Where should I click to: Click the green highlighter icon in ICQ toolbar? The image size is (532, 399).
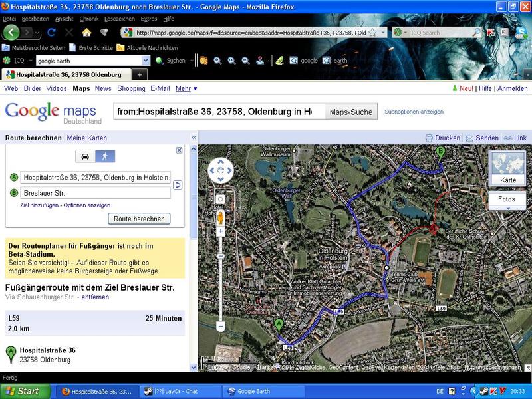point(279,61)
